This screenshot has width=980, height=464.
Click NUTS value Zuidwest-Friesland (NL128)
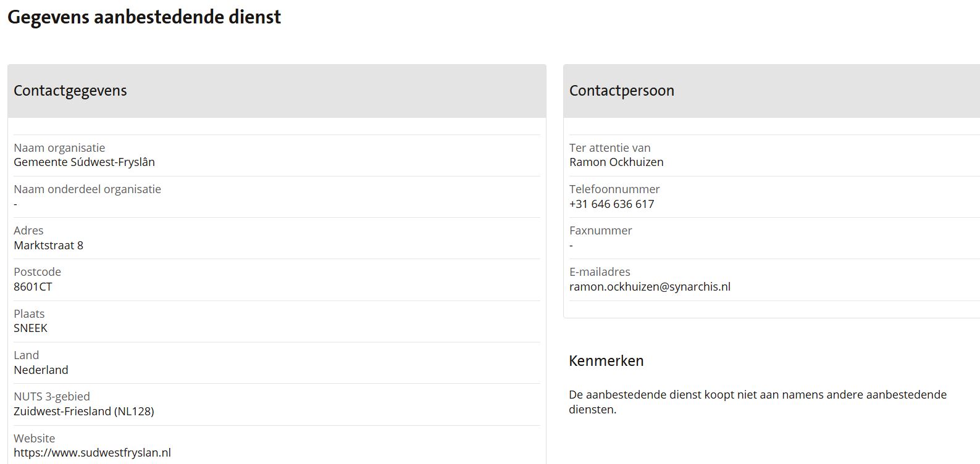coord(83,411)
